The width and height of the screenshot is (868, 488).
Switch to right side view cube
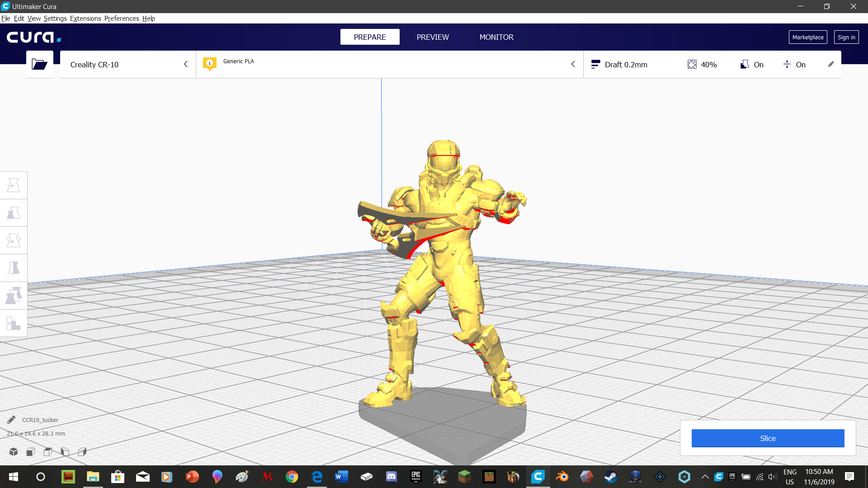82,452
